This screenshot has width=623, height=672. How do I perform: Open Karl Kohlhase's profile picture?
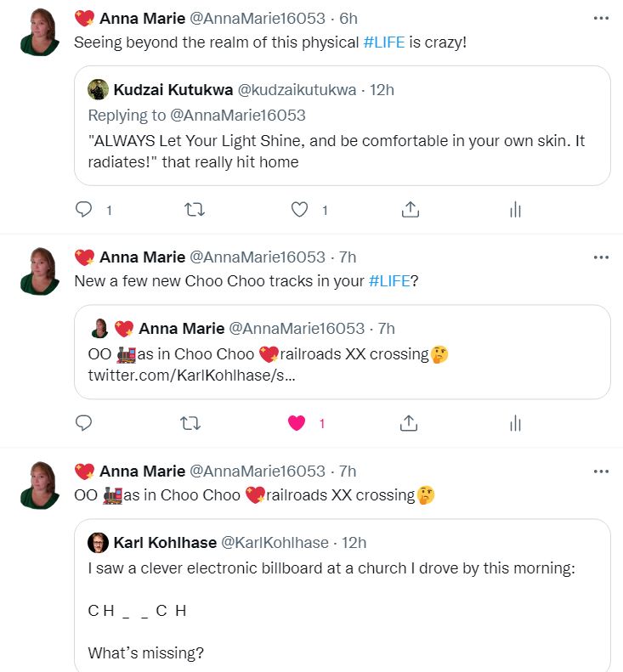(99, 543)
